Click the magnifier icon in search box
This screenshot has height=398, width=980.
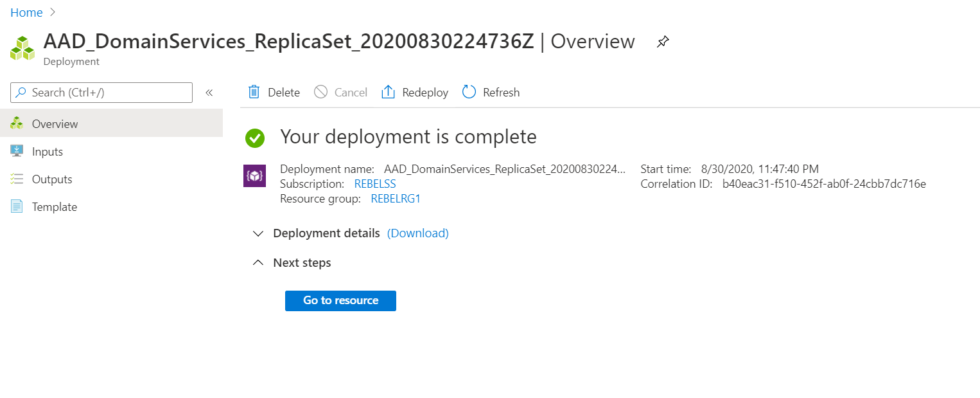[22, 93]
